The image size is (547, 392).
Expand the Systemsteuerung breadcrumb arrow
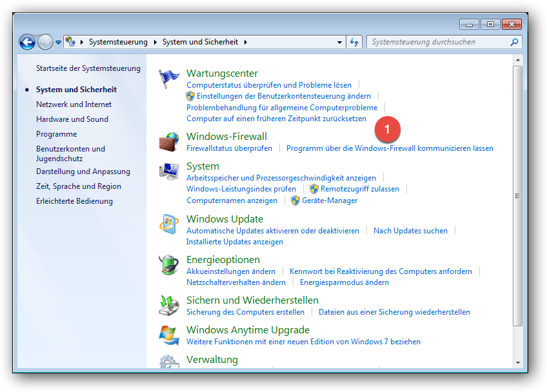pyautogui.click(x=155, y=42)
